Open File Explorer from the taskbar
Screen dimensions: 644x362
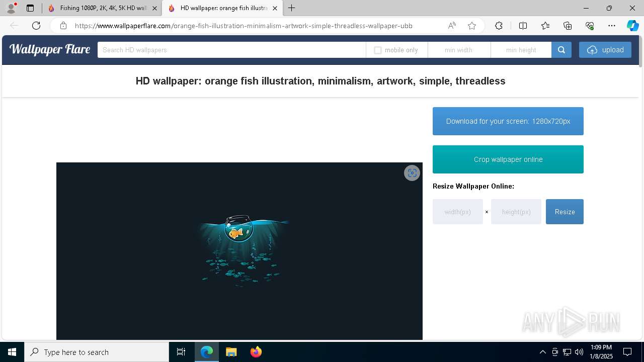pos(231,352)
